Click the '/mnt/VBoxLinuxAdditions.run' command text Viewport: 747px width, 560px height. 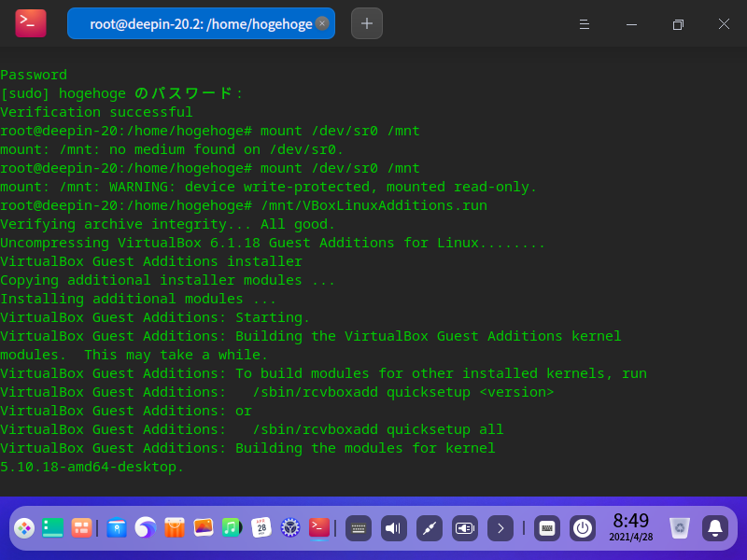[x=374, y=205]
